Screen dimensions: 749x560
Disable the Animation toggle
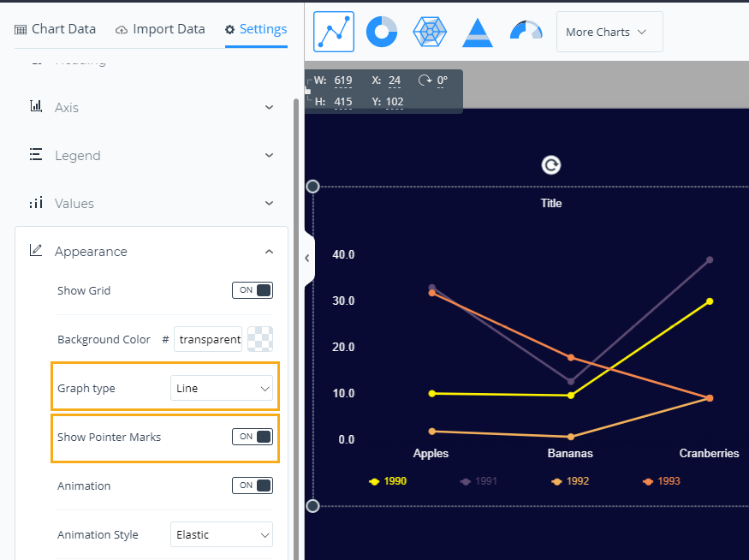pos(253,486)
